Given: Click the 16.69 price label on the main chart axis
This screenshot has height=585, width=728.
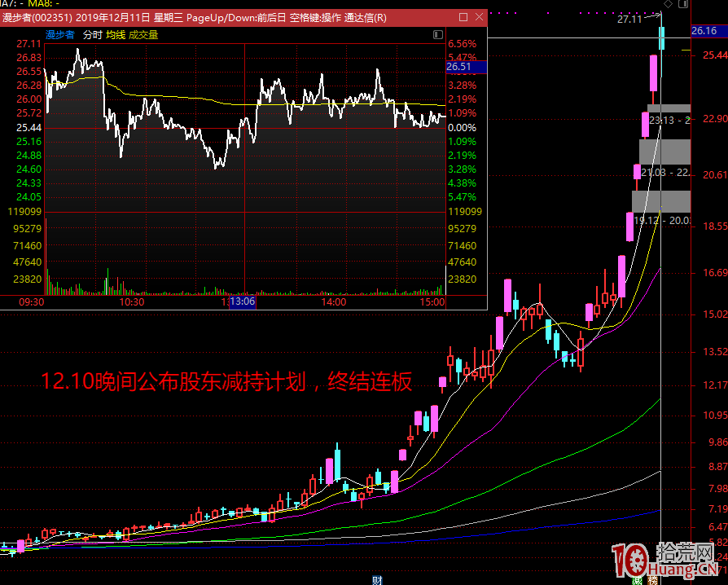Looking at the screenshot, I should [715, 272].
